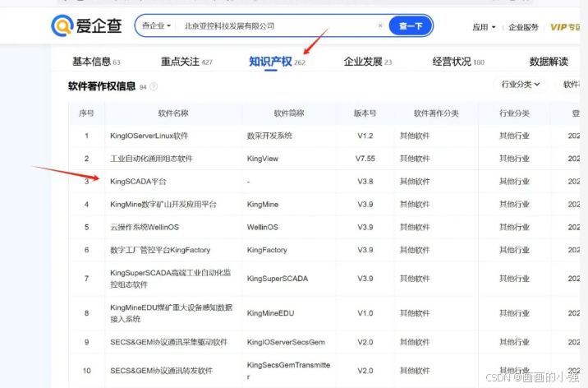
Task: Select 数字工厂管控平台KingFactory entry
Action: point(160,250)
